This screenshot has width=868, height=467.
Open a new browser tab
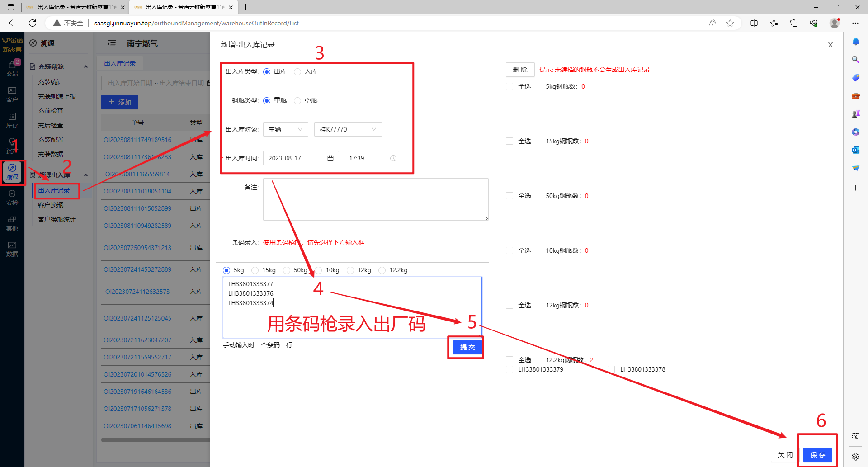(246, 7)
